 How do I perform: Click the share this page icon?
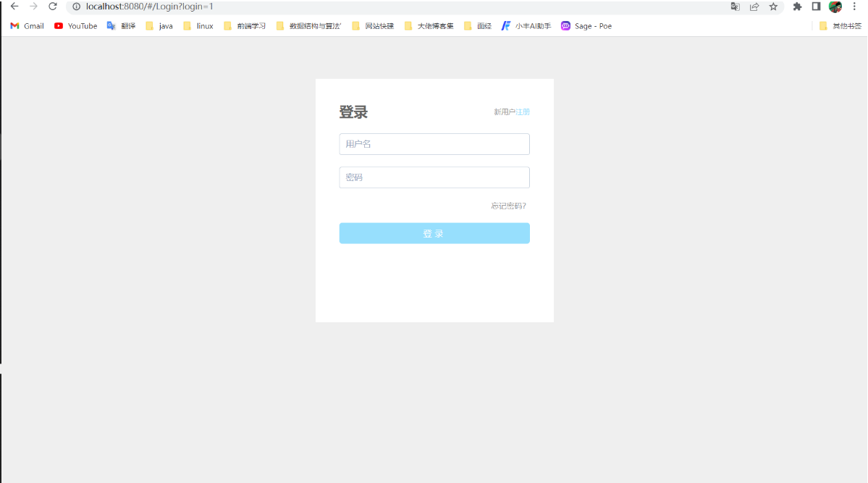tap(755, 7)
